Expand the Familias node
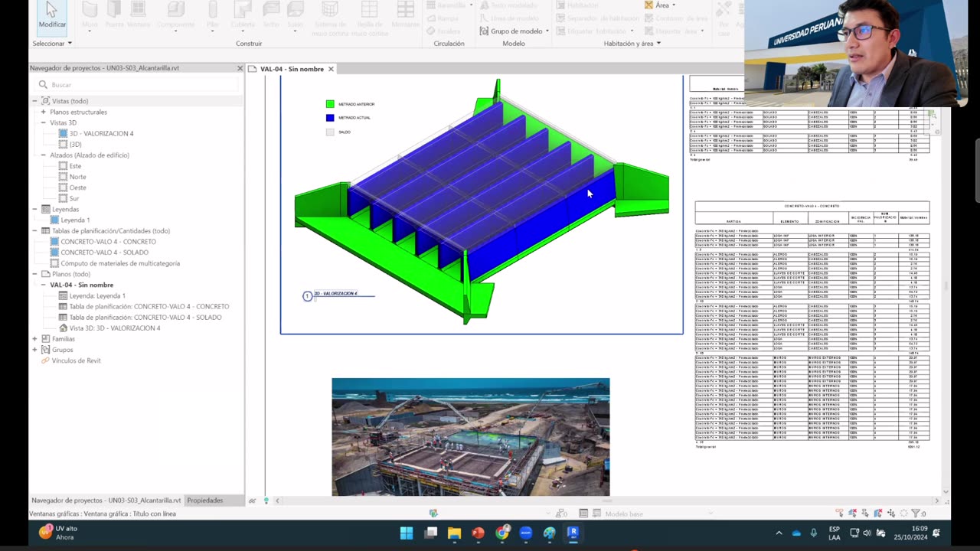 click(34, 339)
